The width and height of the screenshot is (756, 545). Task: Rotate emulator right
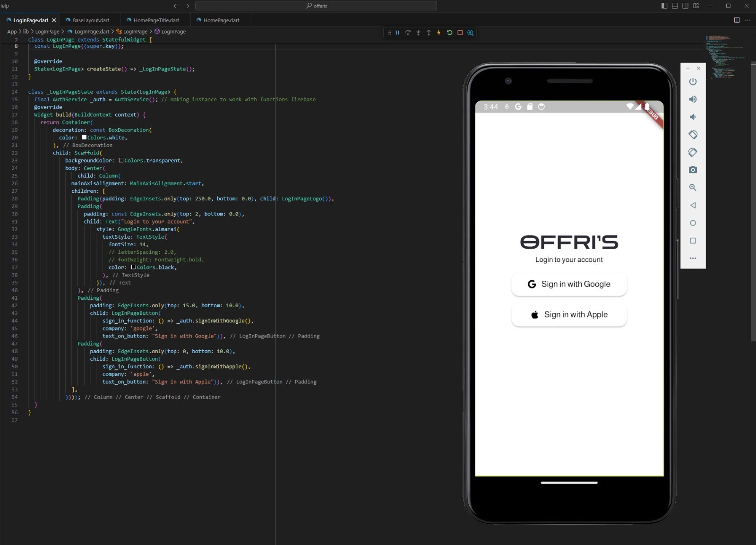click(693, 152)
